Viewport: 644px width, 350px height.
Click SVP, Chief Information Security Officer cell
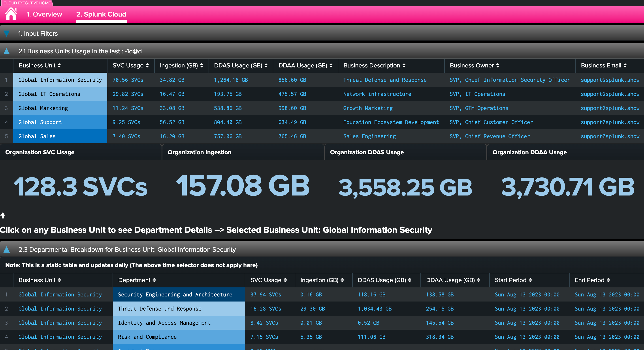coord(510,80)
